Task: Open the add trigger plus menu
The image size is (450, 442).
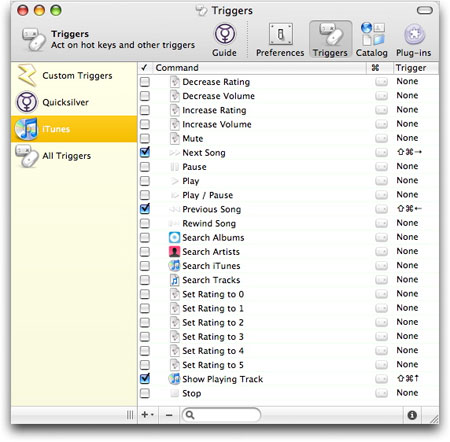Action: 148,415
